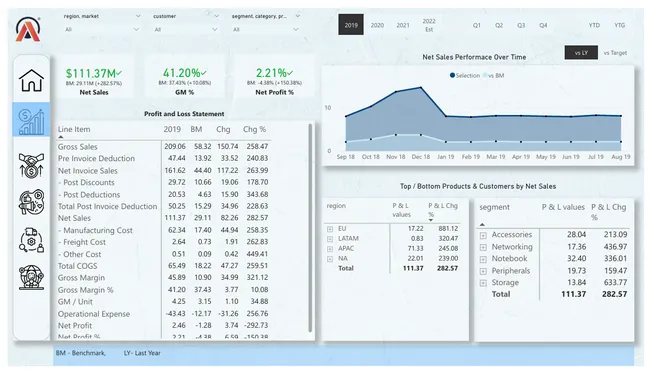The image size is (650, 372).
Task: Sort by the BM column header
Action: tap(196, 129)
